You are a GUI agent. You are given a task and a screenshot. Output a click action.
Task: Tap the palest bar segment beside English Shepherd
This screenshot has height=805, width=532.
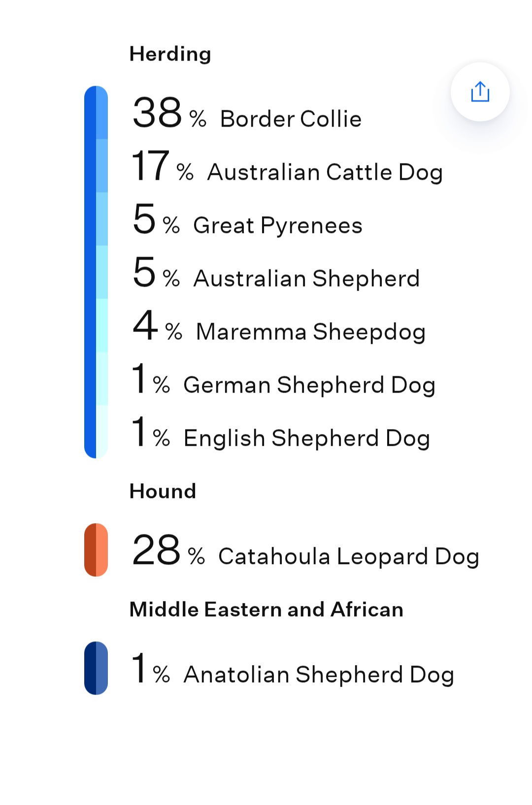click(x=102, y=432)
